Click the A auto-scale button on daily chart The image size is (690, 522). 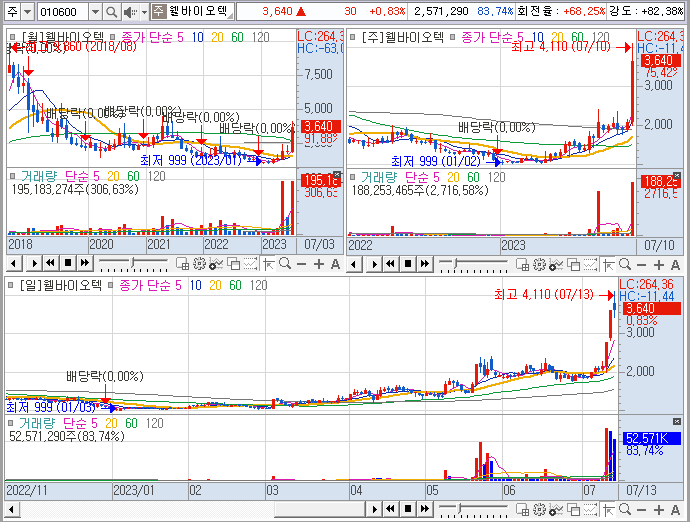click(x=675, y=510)
